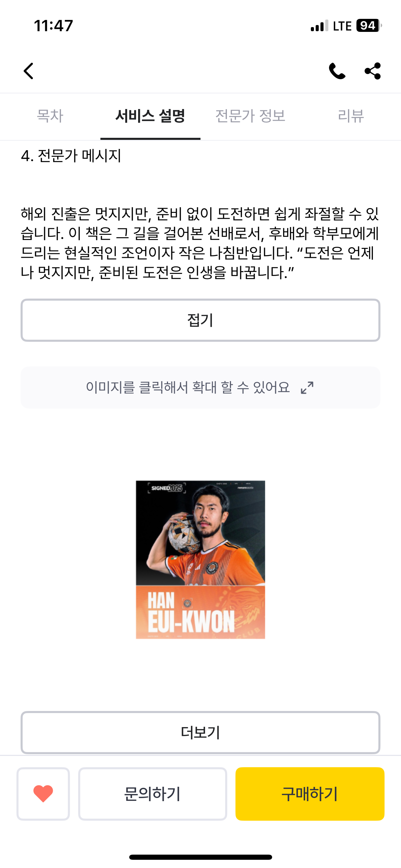Open the share icon in header
Viewport: 401px width, 868px height.
click(373, 71)
